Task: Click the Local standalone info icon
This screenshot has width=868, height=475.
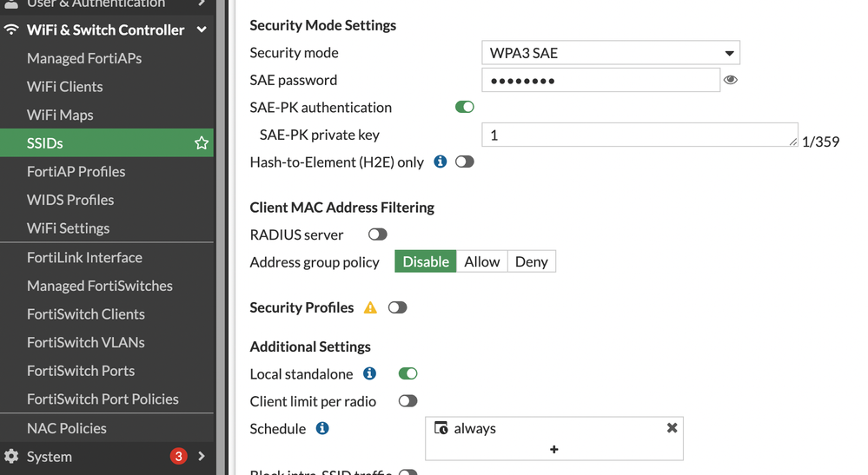Action: click(369, 373)
